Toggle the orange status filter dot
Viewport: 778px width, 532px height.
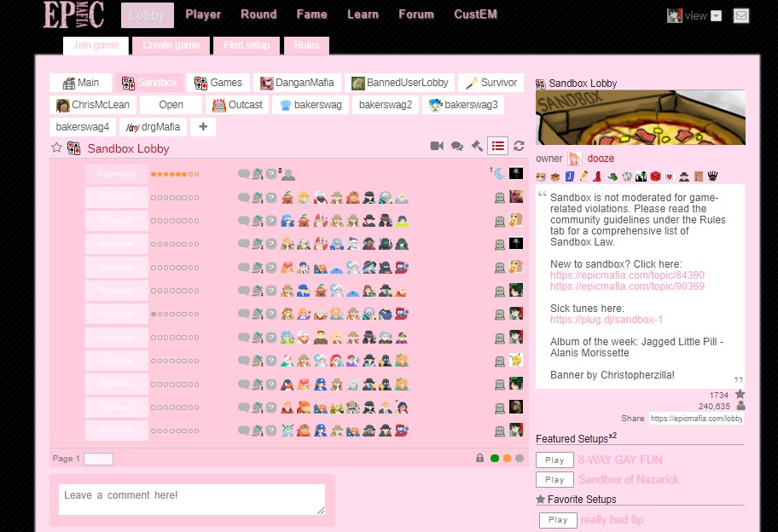tap(506, 458)
